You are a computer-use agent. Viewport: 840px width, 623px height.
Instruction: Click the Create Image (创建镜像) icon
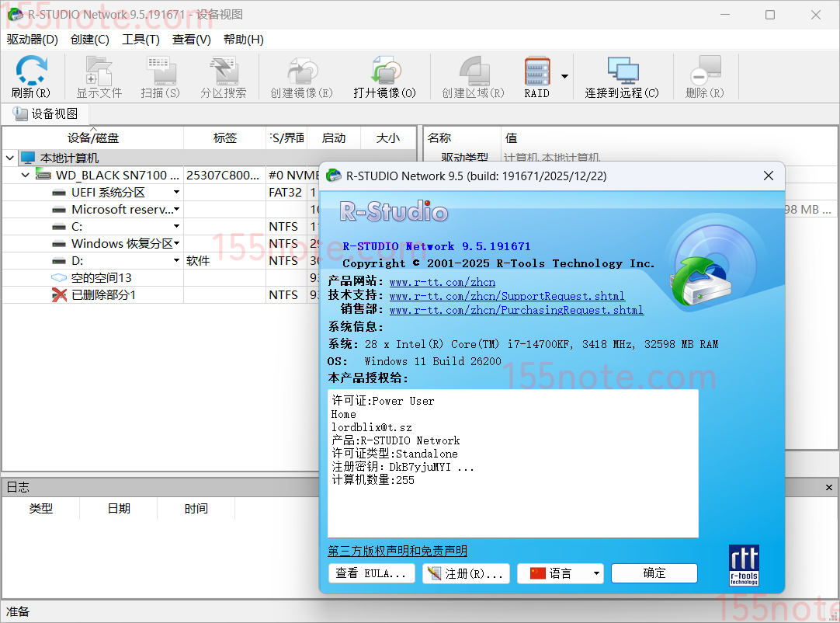tap(300, 77)
